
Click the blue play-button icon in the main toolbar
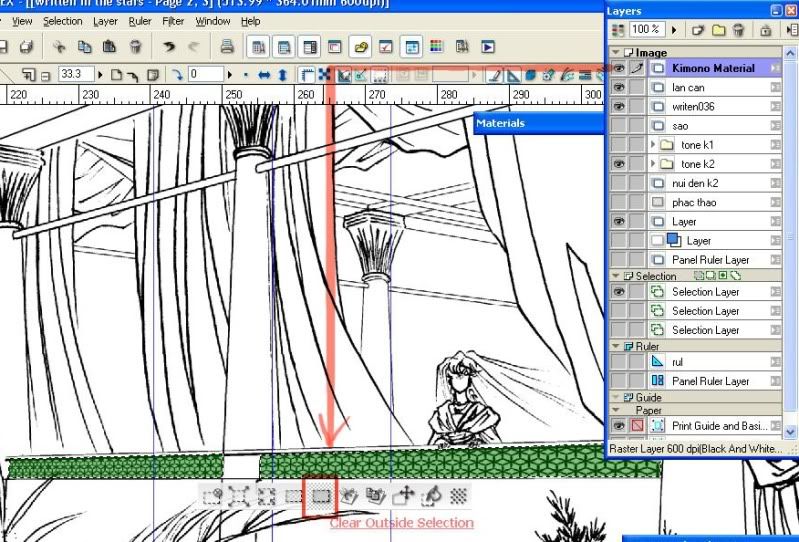(488, 47)
